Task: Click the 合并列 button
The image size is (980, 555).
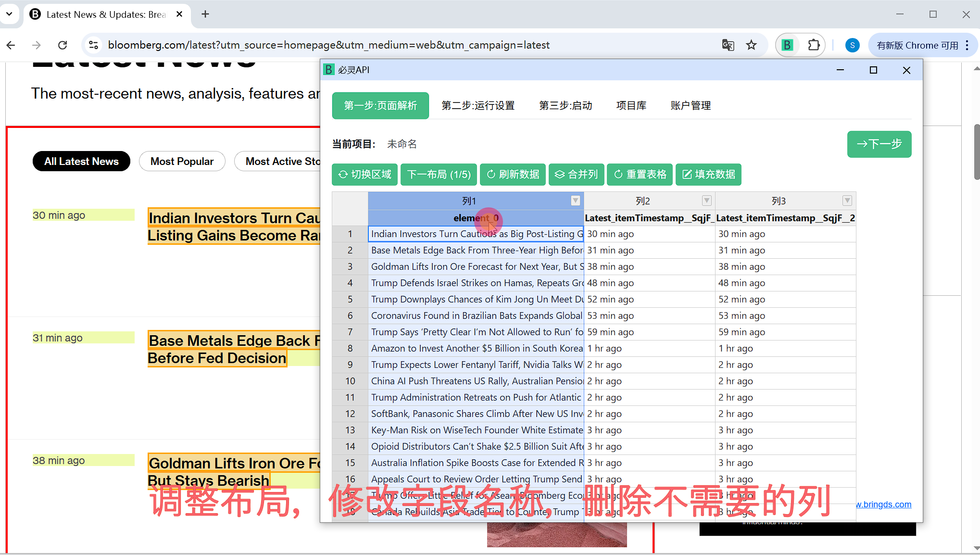Action: click(x=576, y=174)
